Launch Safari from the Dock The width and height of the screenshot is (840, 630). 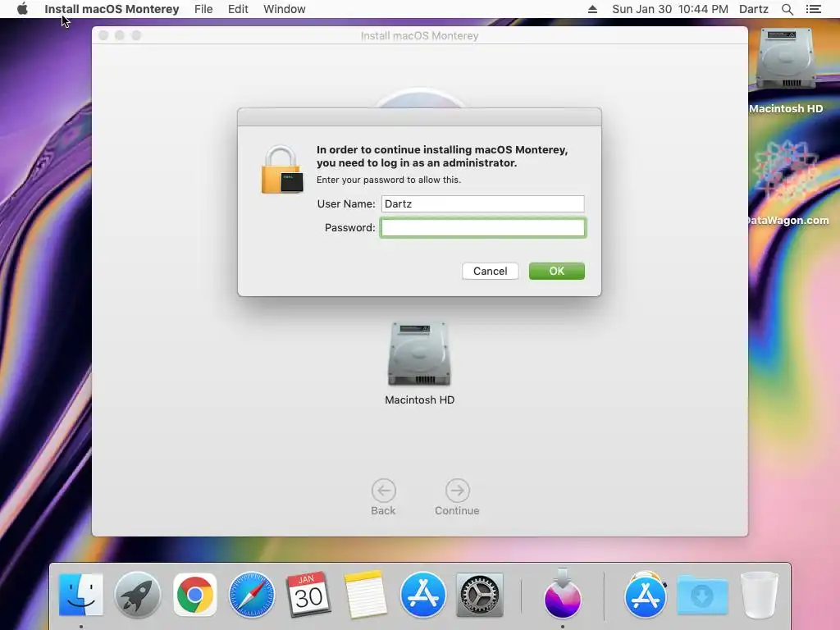(x=251, y=595)
